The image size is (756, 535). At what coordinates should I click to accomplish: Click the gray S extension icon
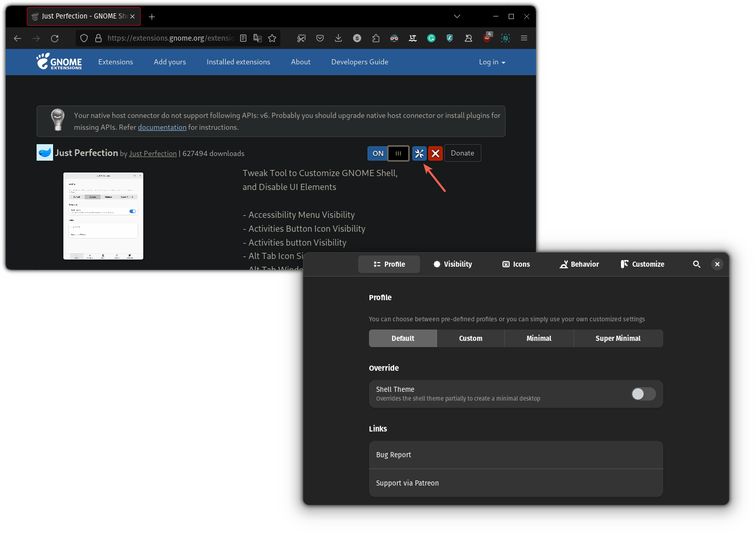click(x=357, y=38)
